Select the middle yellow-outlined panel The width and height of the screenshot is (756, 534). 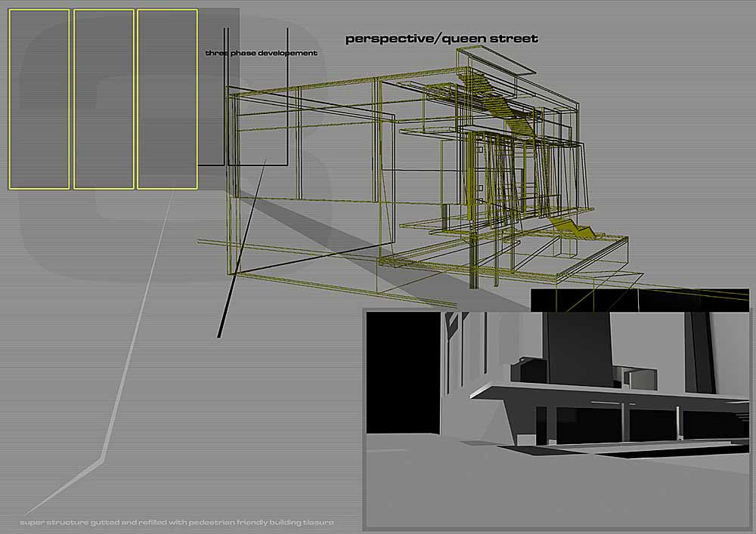point(104,99)
